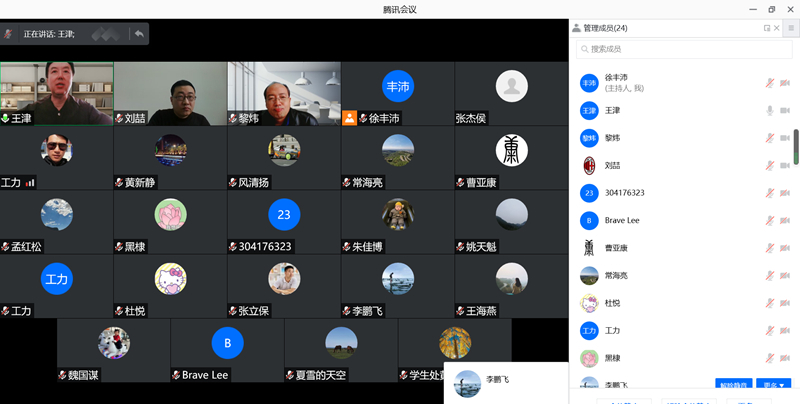Select 曹亚康 in the member list
Image resolution: width=800 pixels, height=404 pixels.
[x=616, y=247]
